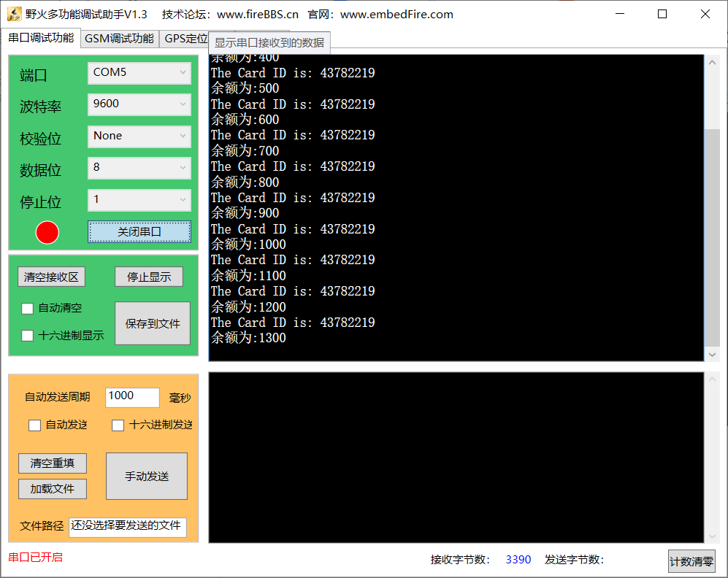Viewport: 728px width, 578px height.
Task: Click the 接收字节数 label
Action: 459,560
